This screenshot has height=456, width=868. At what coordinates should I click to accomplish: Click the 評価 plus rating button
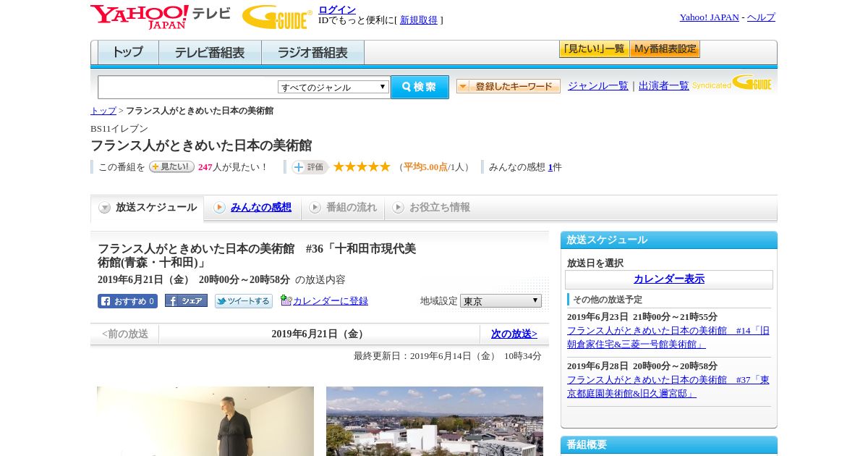pos(310,166)
